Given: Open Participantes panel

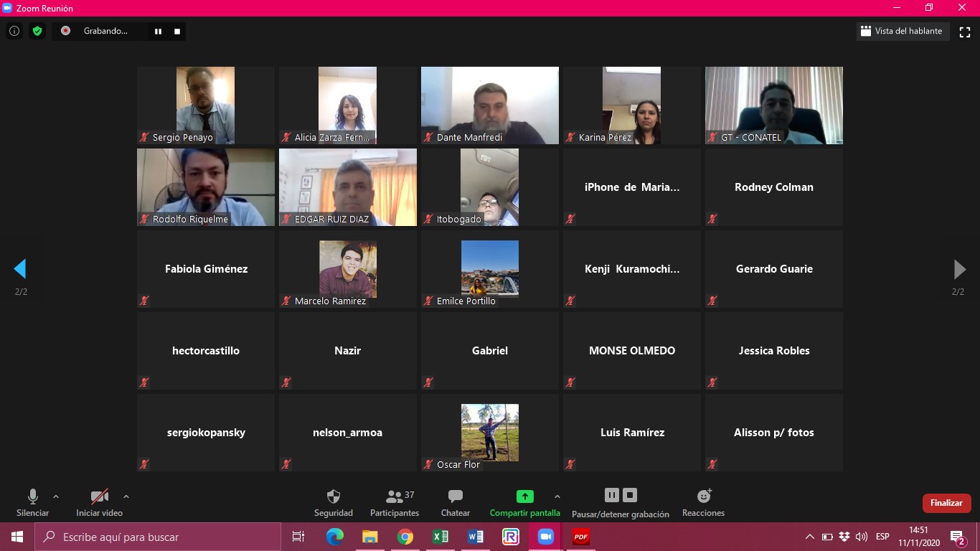Looking at the screenshot, I should click(x=395, y=503).
